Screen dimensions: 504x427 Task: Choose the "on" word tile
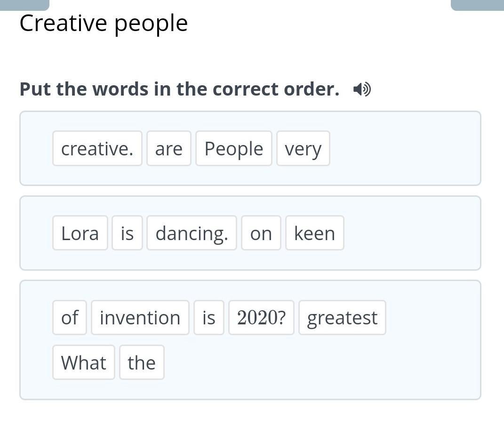[x=261, y=233]
